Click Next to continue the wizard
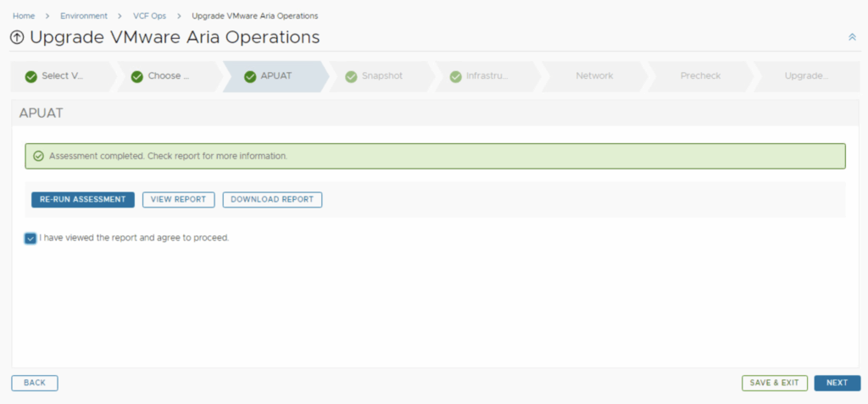Screen dimensions: 868x404 click(x=837, y=383)
